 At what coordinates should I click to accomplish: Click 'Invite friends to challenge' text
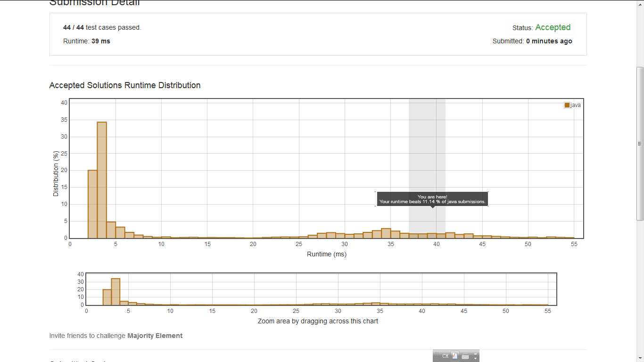click(x=87, y=336)
